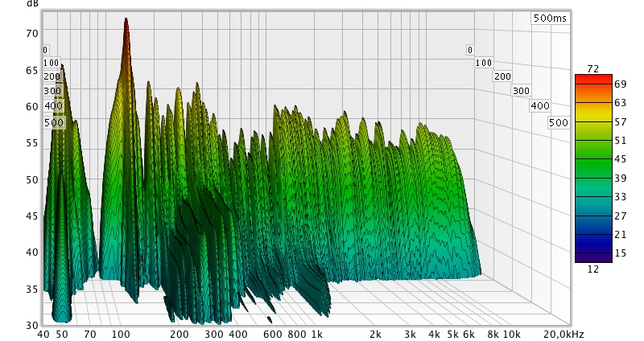Select the 30 dB axis value

32,326
